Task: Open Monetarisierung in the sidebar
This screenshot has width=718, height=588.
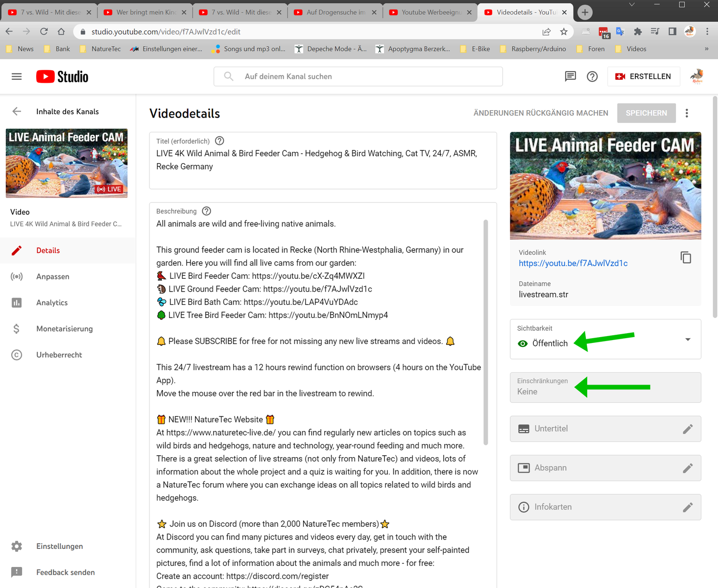Action: [64, 329]
